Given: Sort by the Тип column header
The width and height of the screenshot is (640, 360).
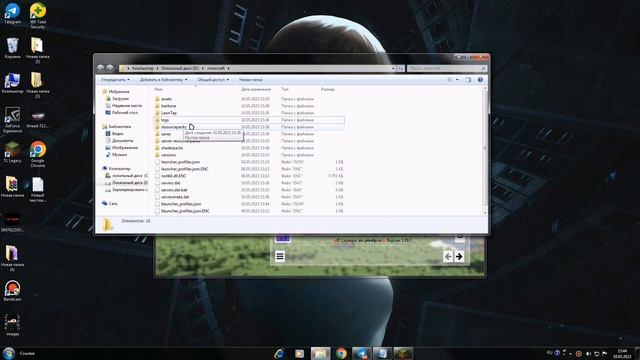Looking at the screenshot, I should point(284,89).
